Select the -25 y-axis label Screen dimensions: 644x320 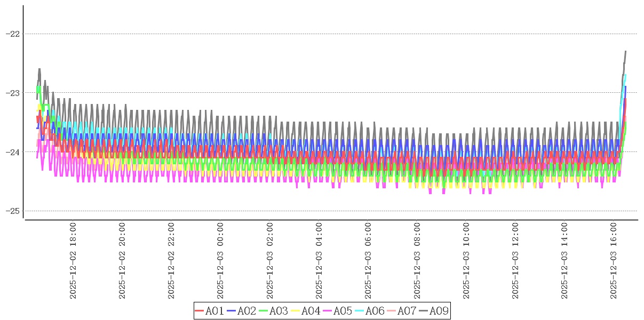pyautogui.click(x=12, y=211)
